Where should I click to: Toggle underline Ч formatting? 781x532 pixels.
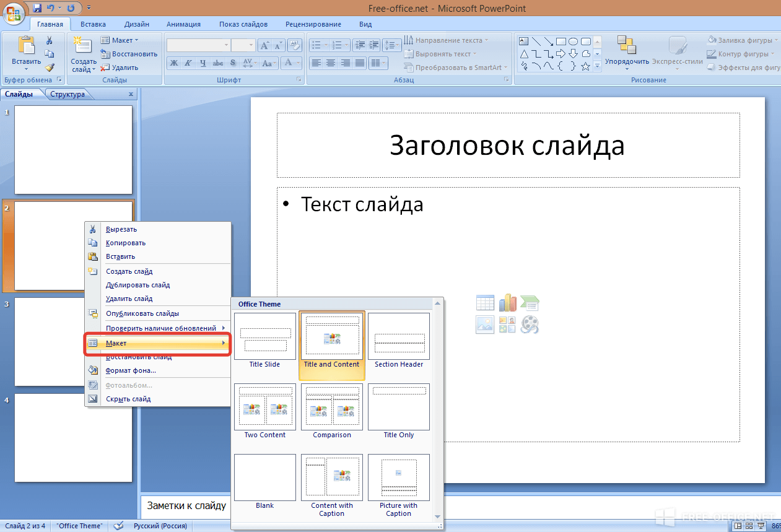[x=203, y=63]
